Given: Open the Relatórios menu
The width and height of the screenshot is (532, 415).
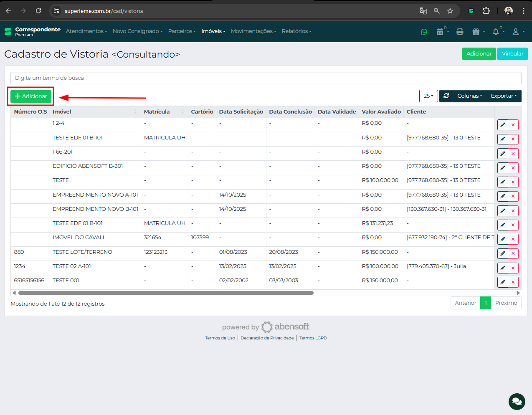Looking at the screenshot, I should [296, 31].
